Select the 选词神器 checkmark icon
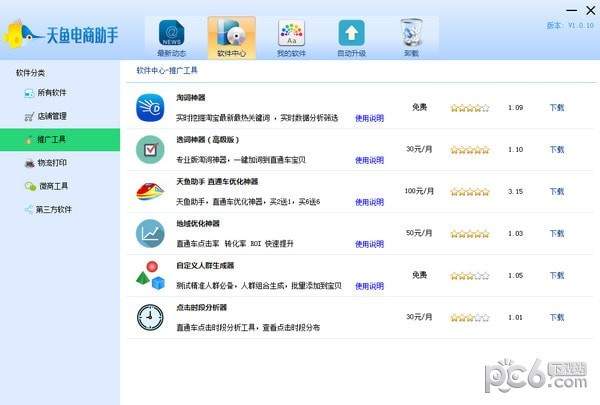The image size is (600, 405). 150,150
